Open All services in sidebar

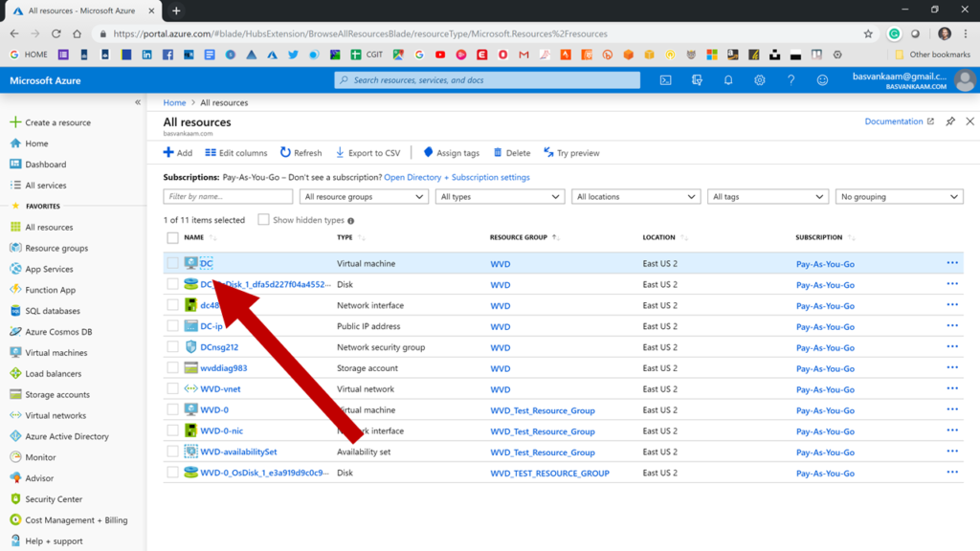(38, 185)
